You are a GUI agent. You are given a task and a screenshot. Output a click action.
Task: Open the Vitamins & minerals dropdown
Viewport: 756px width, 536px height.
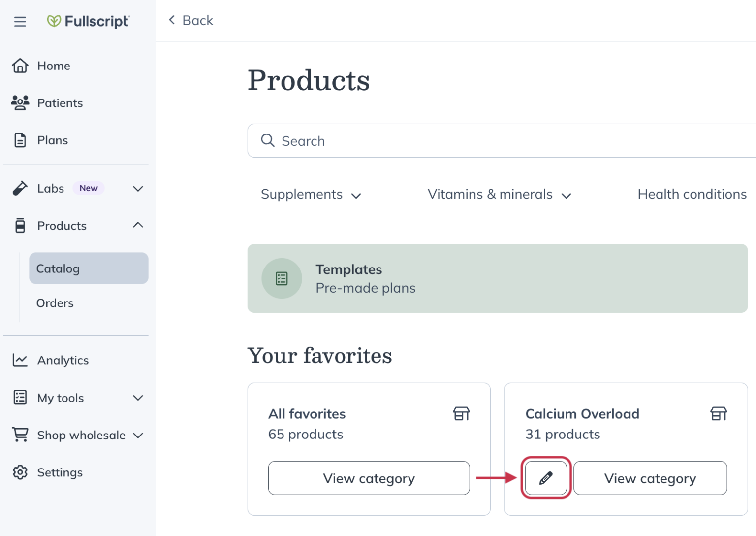(x=499, y=195)
